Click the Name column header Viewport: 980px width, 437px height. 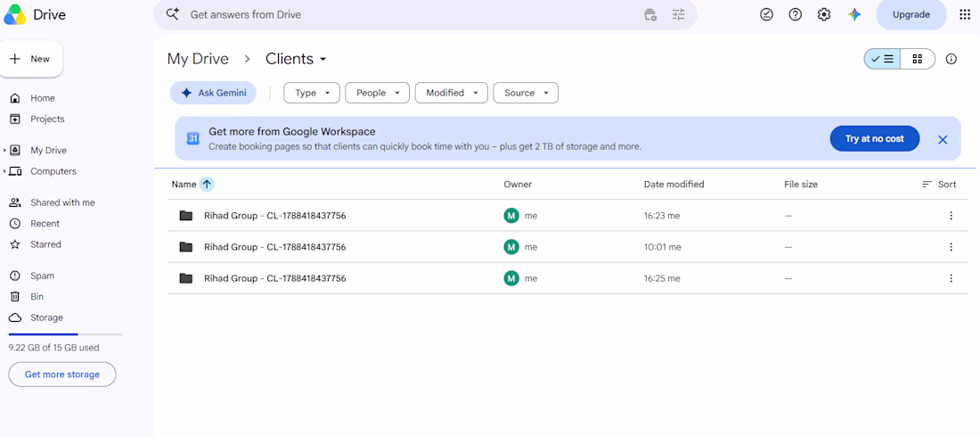184,184
